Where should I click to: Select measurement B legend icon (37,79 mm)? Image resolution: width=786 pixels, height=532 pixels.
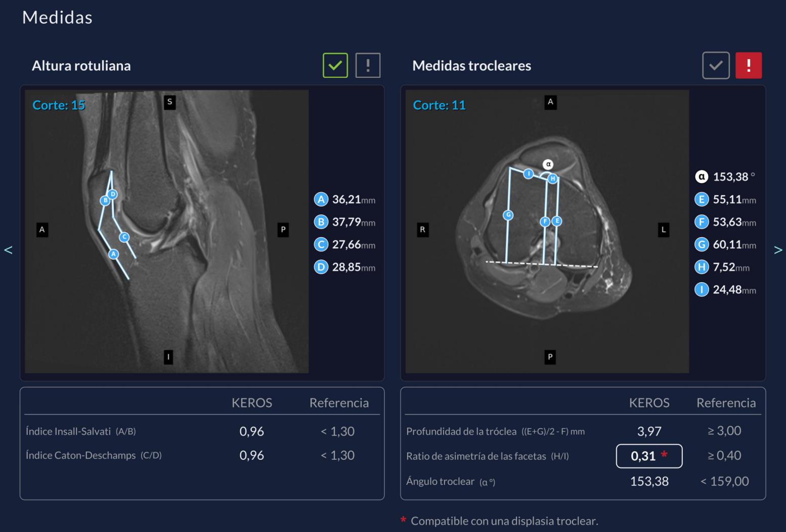coord(321,221)
